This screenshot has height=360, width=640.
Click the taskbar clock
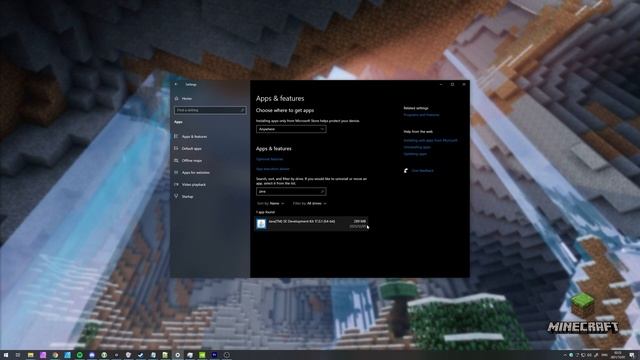coord(618,355)
